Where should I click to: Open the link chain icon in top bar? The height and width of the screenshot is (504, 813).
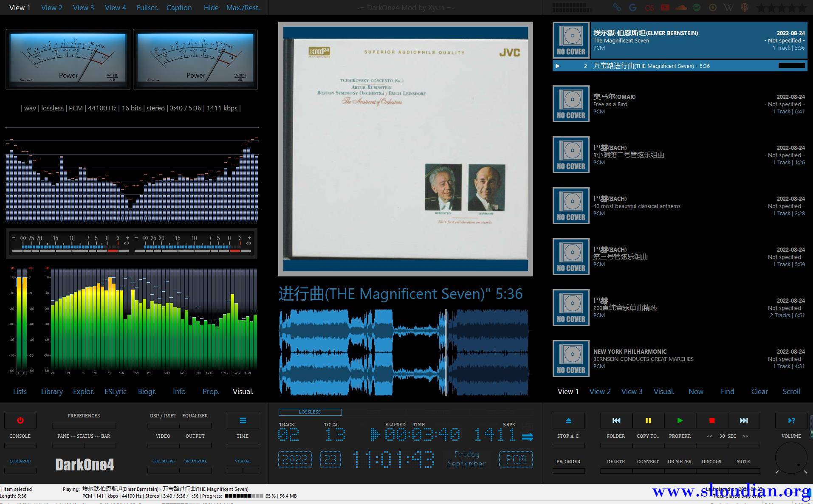[617, 8]
